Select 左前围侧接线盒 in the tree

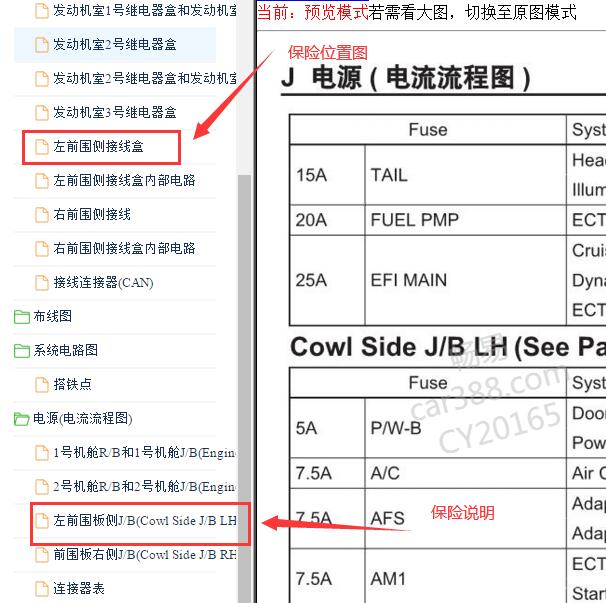click(99, 146)
